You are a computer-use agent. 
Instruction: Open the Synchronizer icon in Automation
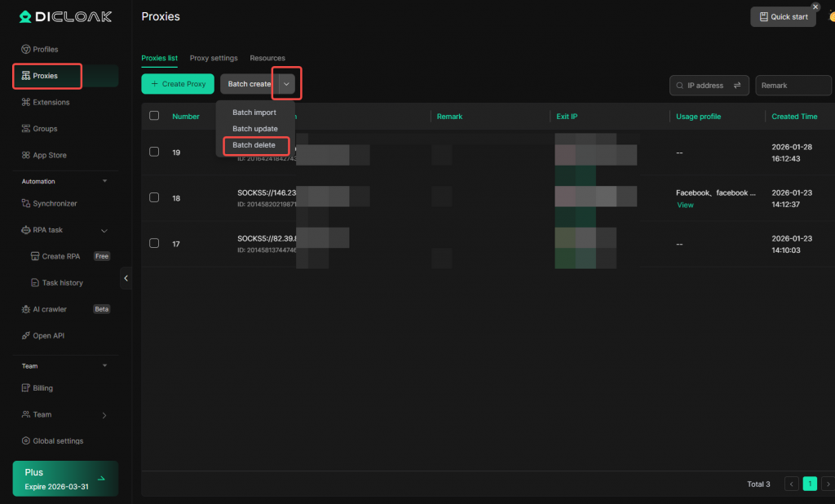click(26, 204)
